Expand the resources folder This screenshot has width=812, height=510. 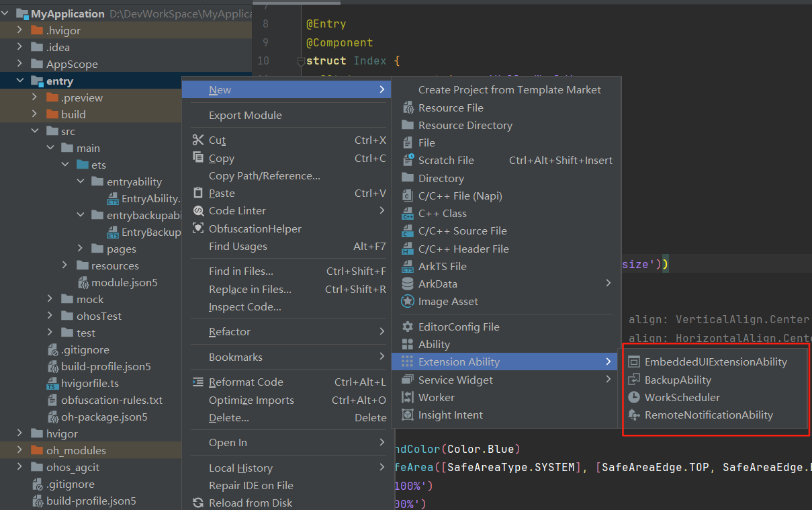(x=65, y=265)
